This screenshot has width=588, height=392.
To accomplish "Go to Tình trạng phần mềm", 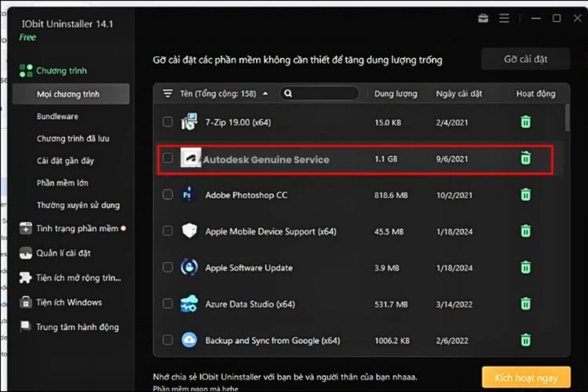I will (x=77, y=229).
